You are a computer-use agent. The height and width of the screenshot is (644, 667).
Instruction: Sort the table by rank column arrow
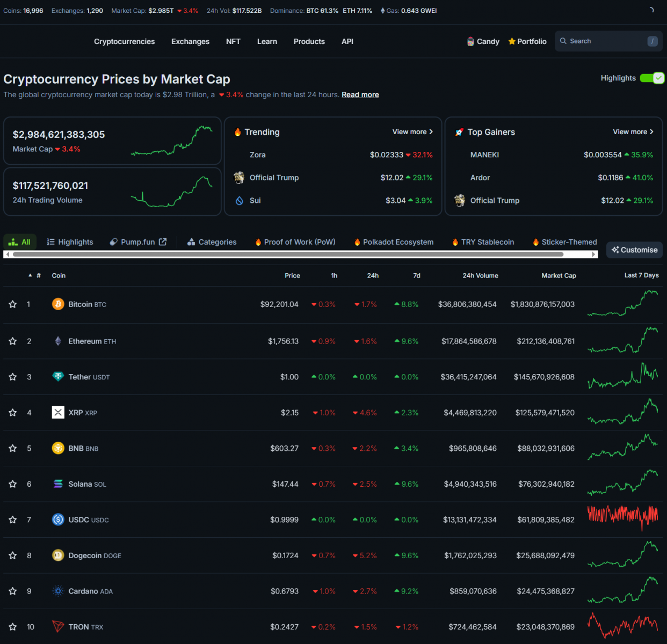coord(31,275)
